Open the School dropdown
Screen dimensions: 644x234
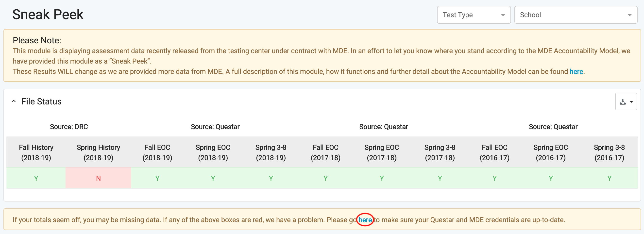coord(576,15)
